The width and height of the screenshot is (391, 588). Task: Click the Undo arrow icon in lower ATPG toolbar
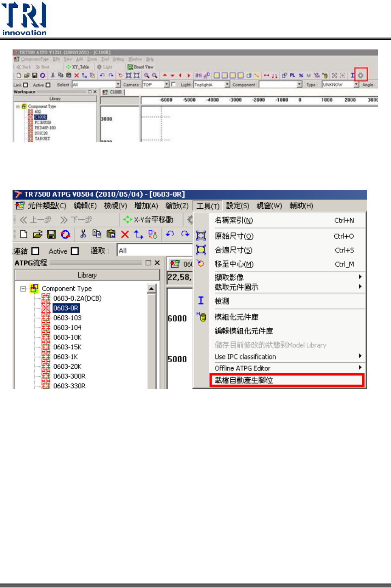click(x=170, y=234)
